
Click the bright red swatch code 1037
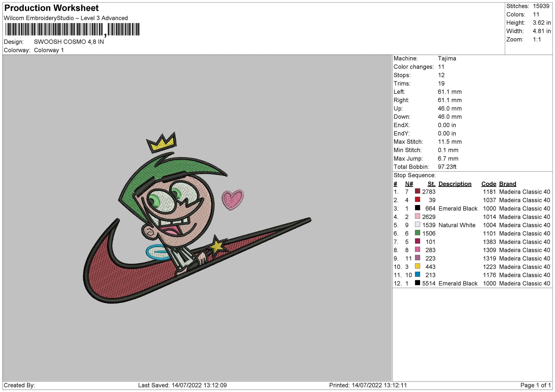coord(418,200)
